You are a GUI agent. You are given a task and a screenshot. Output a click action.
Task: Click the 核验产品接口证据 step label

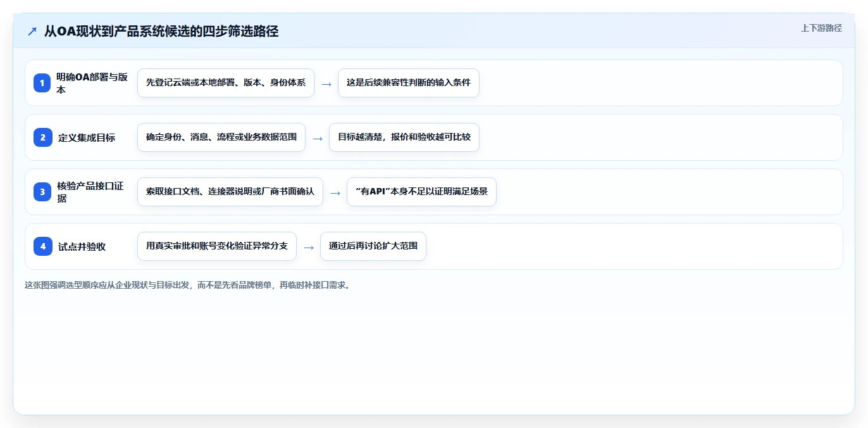coord(90,192)
